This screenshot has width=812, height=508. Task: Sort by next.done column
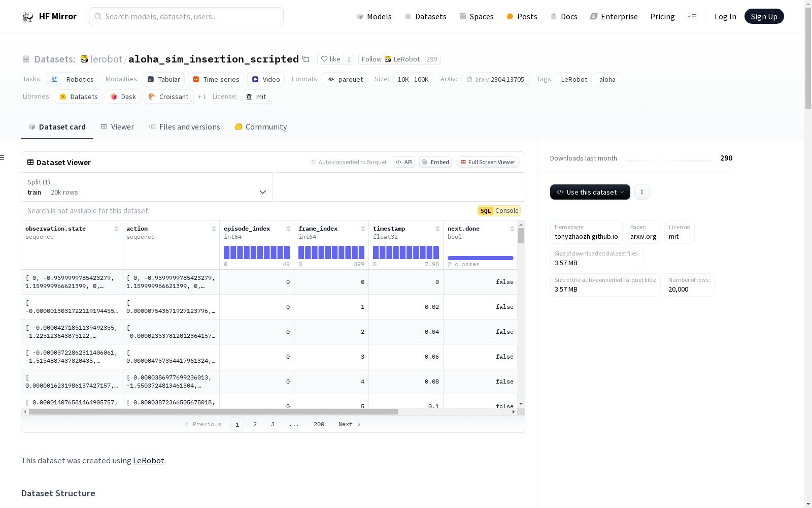tap(512, 229)
